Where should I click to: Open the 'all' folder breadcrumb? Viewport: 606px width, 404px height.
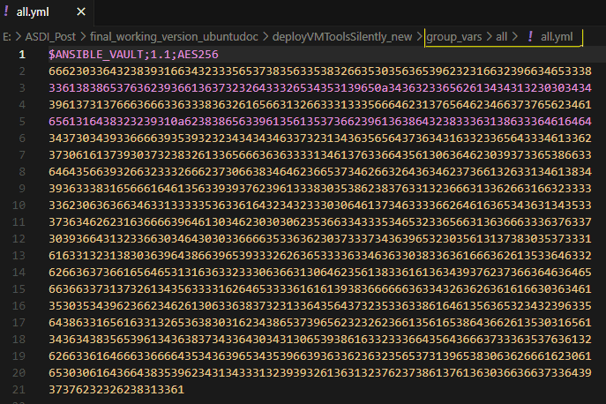pyautogui.click(x=501, y=37)
